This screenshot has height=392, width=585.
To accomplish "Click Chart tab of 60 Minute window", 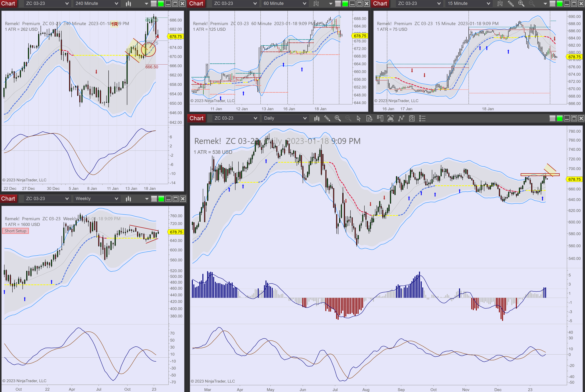I will [196, 4].
